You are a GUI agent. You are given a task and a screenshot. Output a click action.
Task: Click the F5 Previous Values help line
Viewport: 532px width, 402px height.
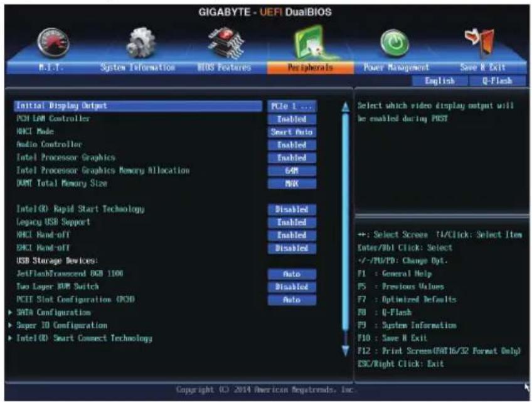click(x=401, y=286)
